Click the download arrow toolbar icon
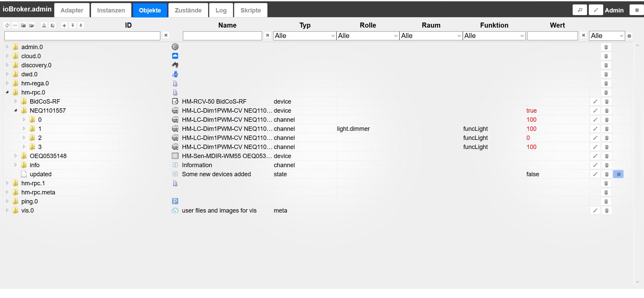Screen dimensions: 644x298 81,25
